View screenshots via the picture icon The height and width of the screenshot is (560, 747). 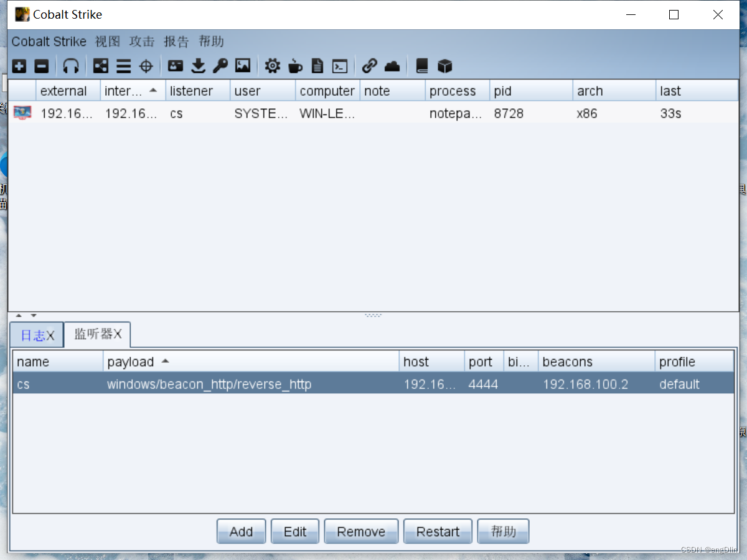pyautogui.click(x=242, y=65)
